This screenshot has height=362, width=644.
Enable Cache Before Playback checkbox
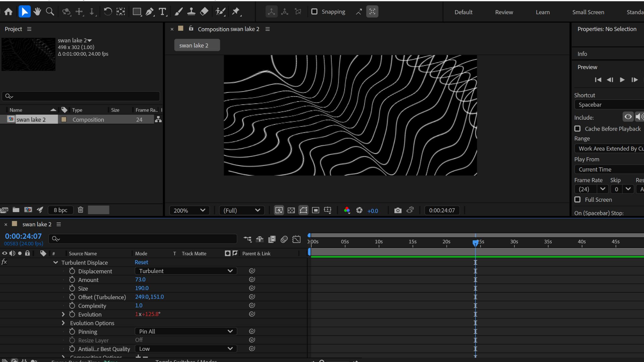577,129
